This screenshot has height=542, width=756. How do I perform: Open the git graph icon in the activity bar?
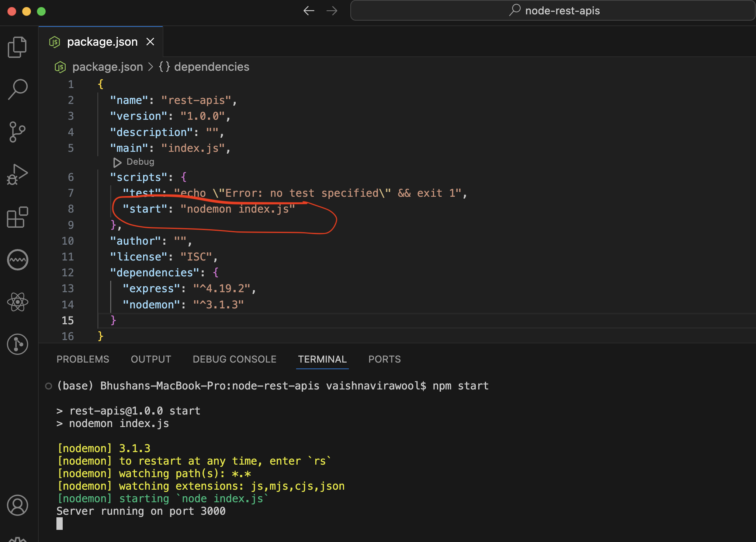pos(17,345)
